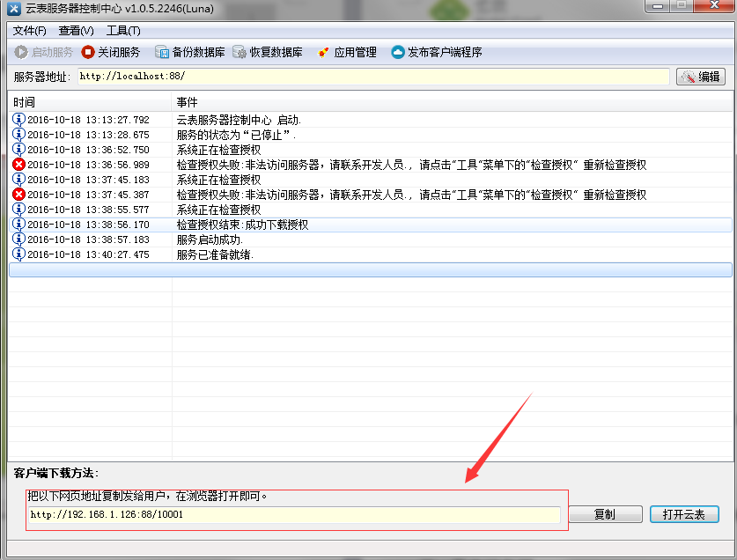
Task: Select event 检查授权失败 at 13:36:56
Action: [411, 165]
